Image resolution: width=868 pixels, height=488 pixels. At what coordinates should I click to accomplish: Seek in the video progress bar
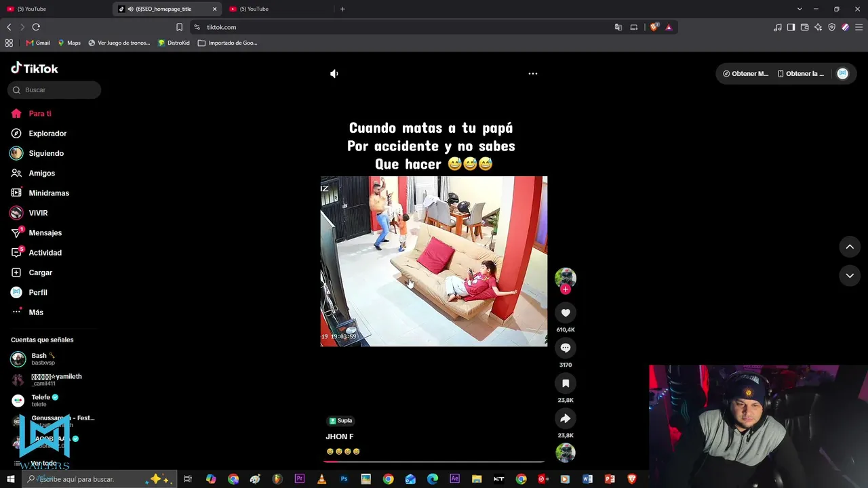(x=434, y=462)
